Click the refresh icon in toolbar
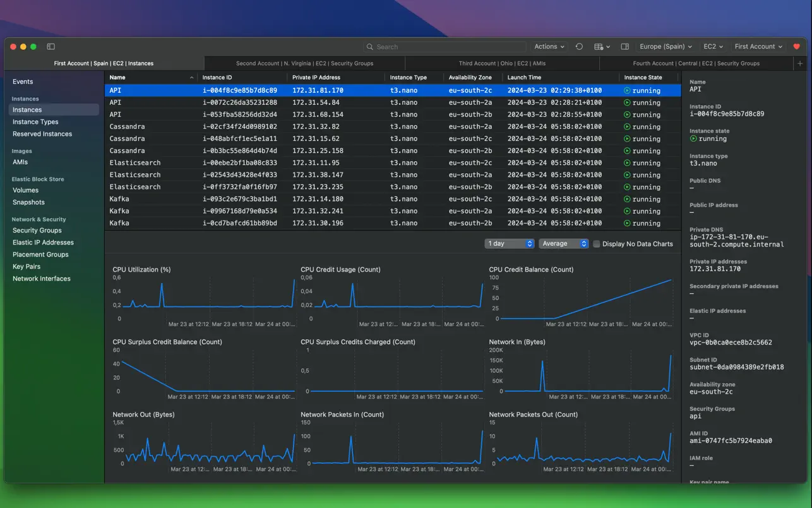The width and height of the screenshot is (812, 508). click(579, 47)
